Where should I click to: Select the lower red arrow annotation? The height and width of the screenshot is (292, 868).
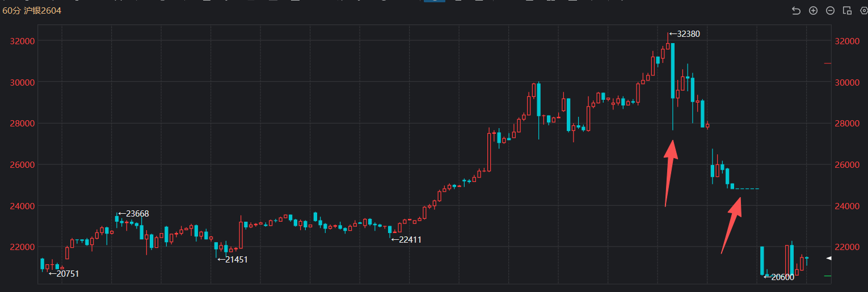point(732,225)
